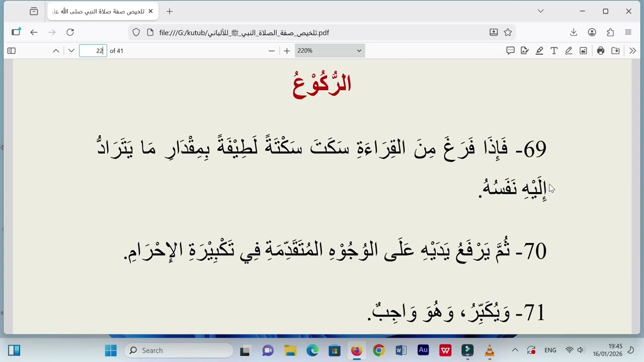
Task: Click the red heading الرُّكُوْعُ
Action: click(322, 84)
